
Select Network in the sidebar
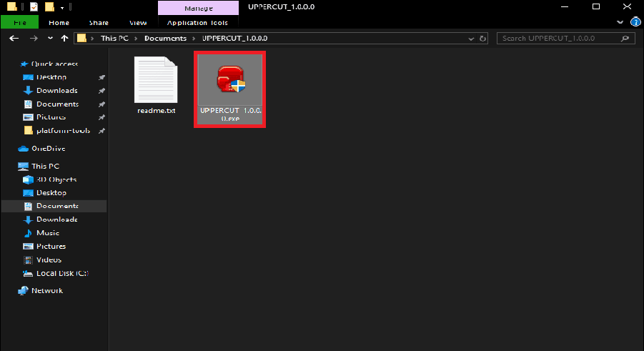point(46,291)
